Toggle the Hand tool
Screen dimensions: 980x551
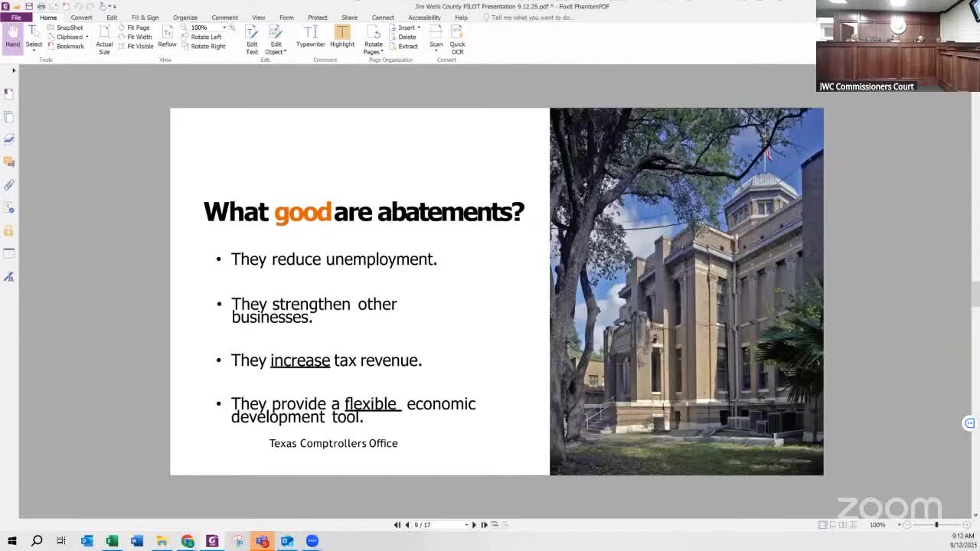pyautogui.click(x=12, y=36)
